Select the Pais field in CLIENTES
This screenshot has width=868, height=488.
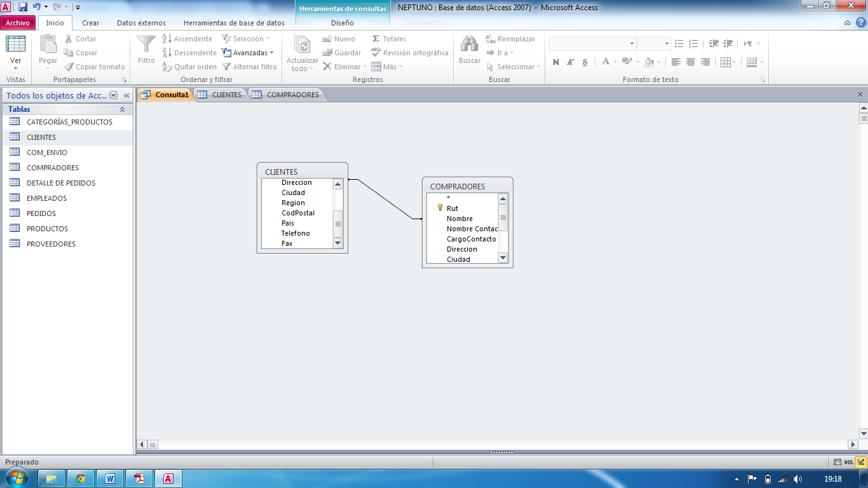pyautogui.click(x=288, y=223)
